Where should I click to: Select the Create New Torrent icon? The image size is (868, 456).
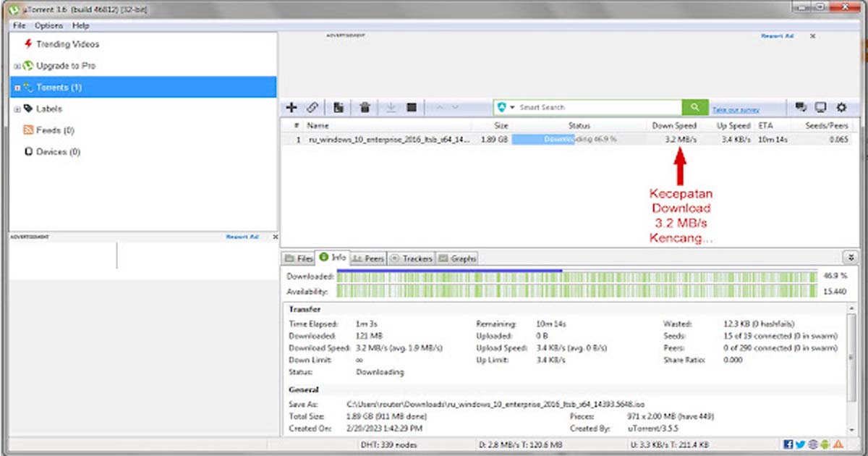(x=338, y=107)
